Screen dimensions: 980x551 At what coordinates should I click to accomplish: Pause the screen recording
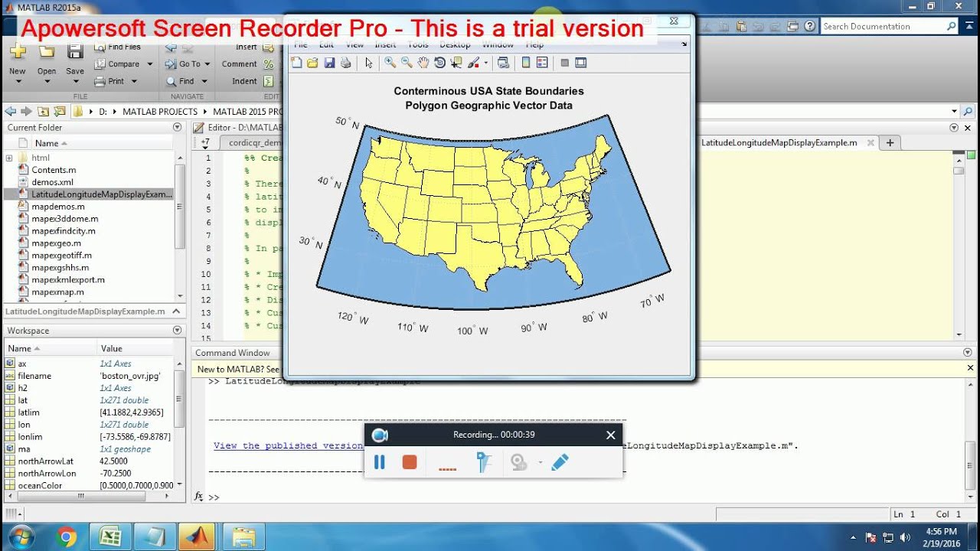coord(379,462)
